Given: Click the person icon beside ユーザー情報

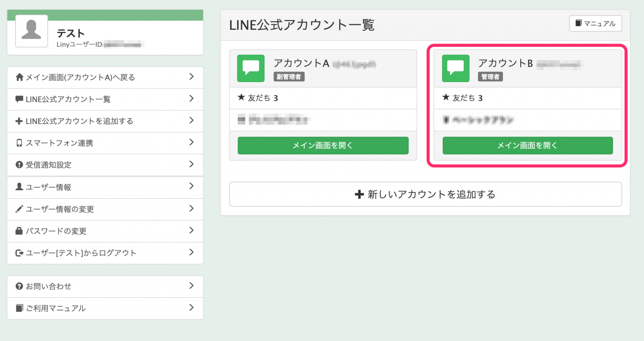Looking at the screenshot, I should 19,186.
